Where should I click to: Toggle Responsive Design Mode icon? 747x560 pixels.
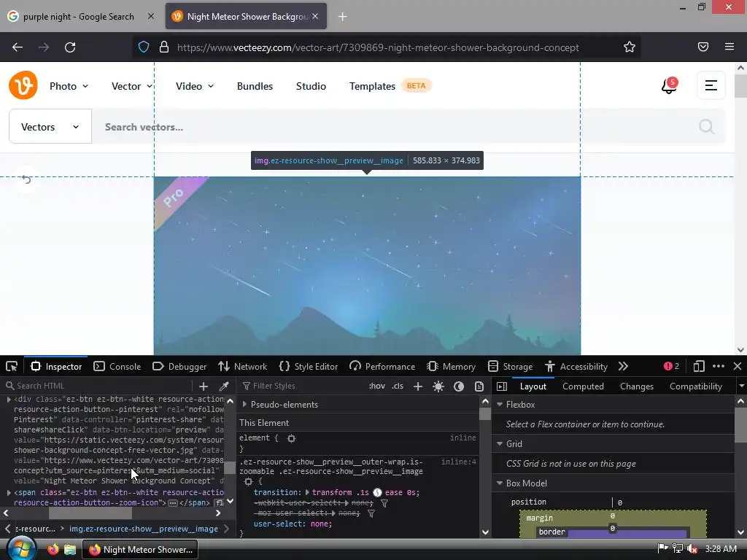(698, 366)
